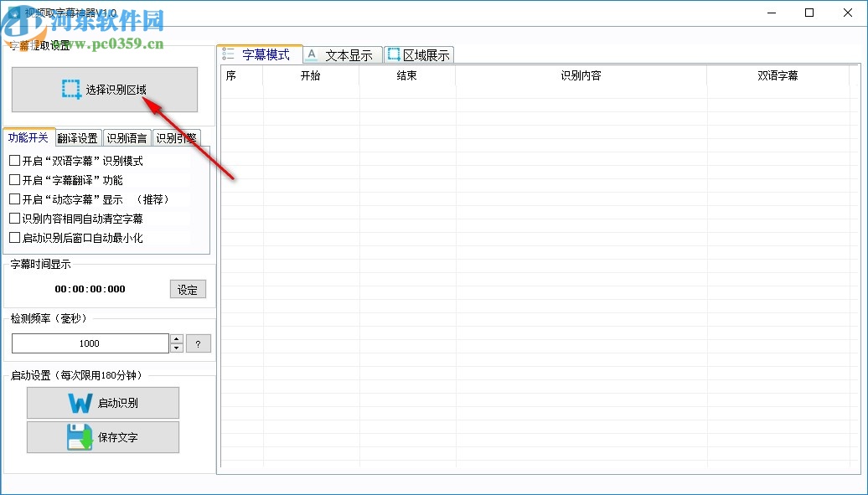Click the down arrow to decrease 检测频率
This screenshot has height=495, width=868.
[x=177, y=347]
